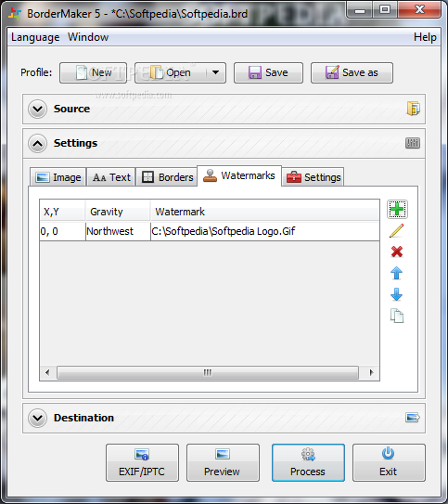The width and height of the screenshot is (448, 504).
Task: Exit the application via Exit button
Action: [389, 462]
